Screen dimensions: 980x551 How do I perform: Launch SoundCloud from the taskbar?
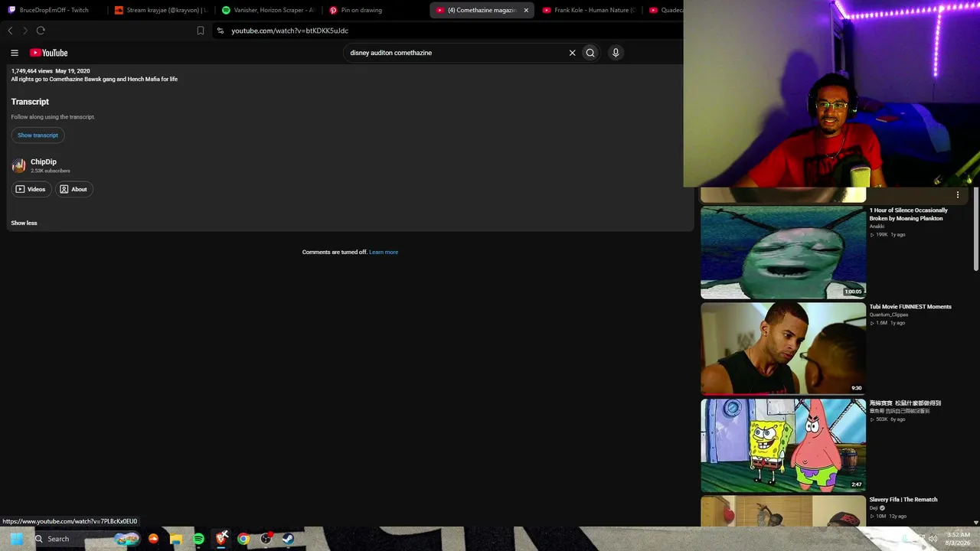click(x=154, y=539)
